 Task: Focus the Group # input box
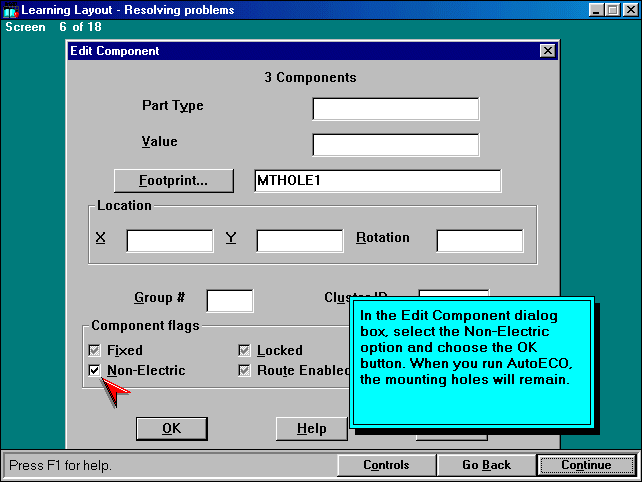click(229, 300)
